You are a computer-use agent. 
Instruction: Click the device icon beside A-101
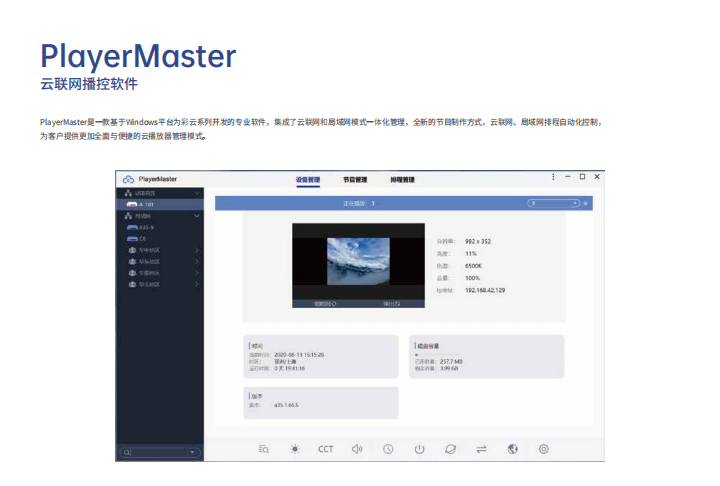click(132, 204)
